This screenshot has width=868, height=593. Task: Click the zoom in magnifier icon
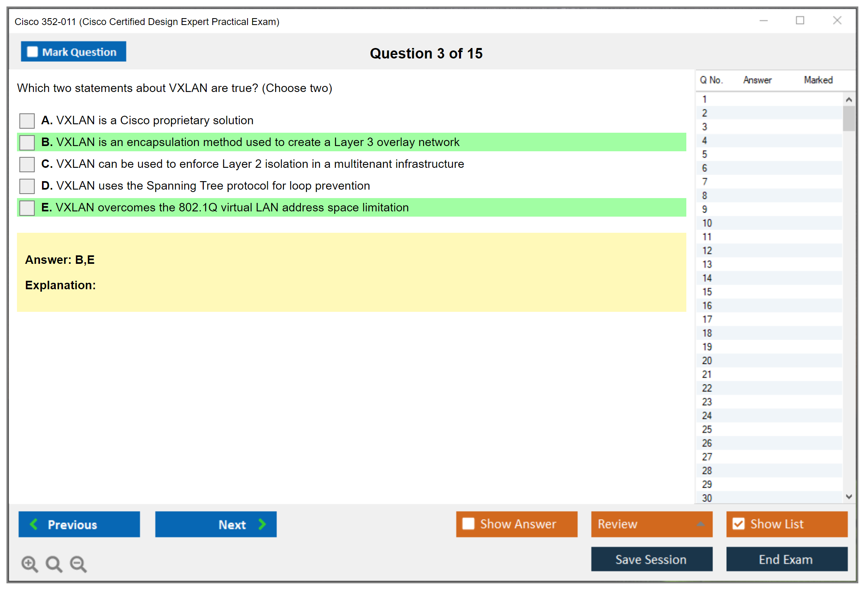[29, 564]
